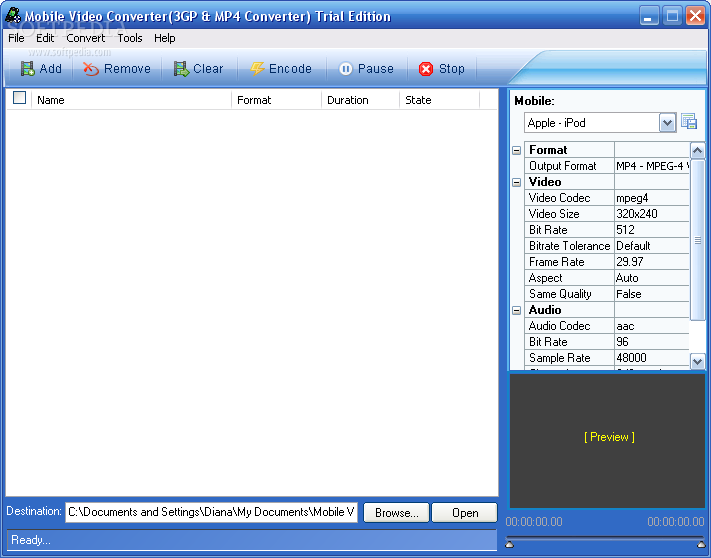
Task: Click the profile save icon beside Mobile dropdown
Action: pyautogui.click(x=689, y=122)
